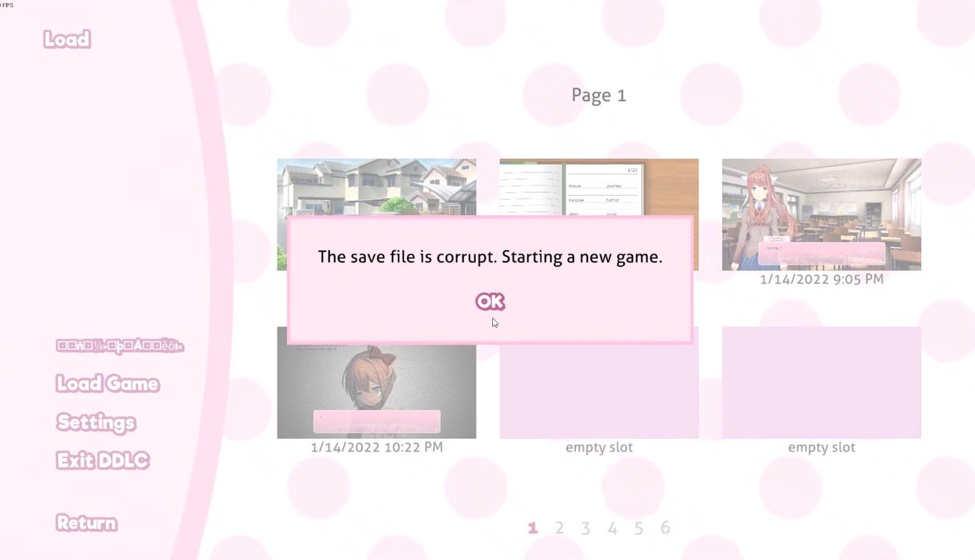Open the grayscale save from 10:22 PM
This screenshot has width=975, height=560.
tap(376, 390)
